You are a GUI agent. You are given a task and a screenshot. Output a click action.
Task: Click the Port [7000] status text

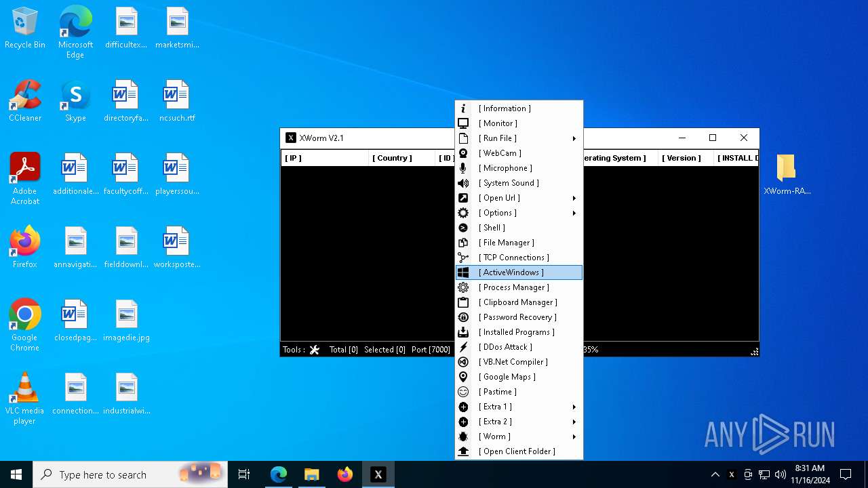[431, 350]
